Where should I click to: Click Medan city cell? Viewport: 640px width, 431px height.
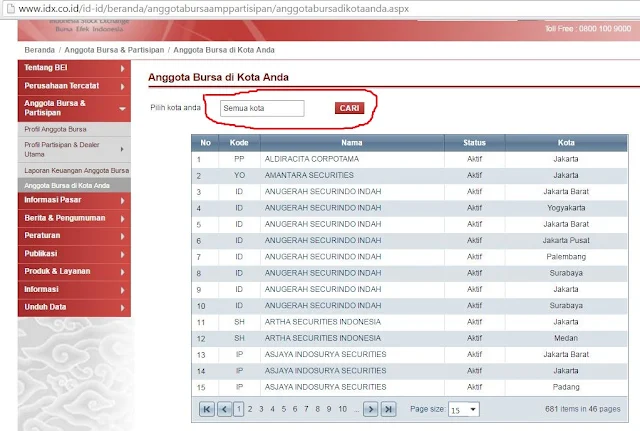point(566,338)
